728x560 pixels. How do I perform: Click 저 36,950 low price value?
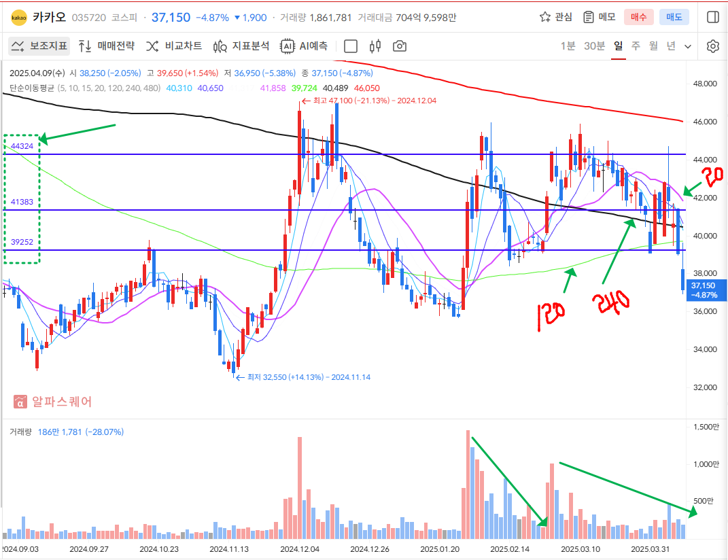click(x=260, y=73)
